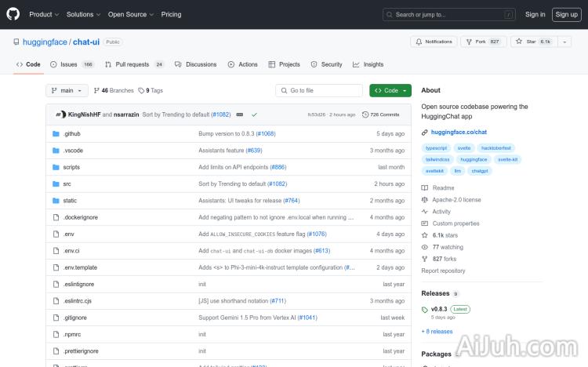Expand the green Code dropdown
588x367 pixels.
pyautogui.click(x=390, y=90)
